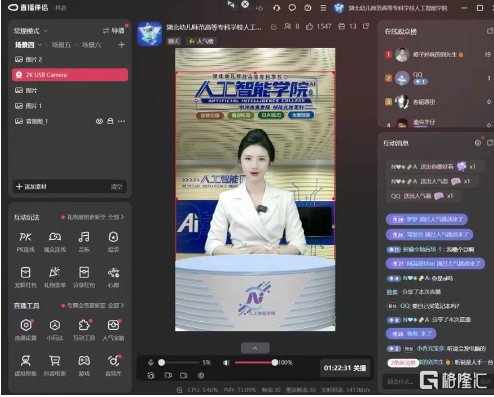
Task: Open 人气宝箱 popularity chest
Action: click(x=113, y=330)
